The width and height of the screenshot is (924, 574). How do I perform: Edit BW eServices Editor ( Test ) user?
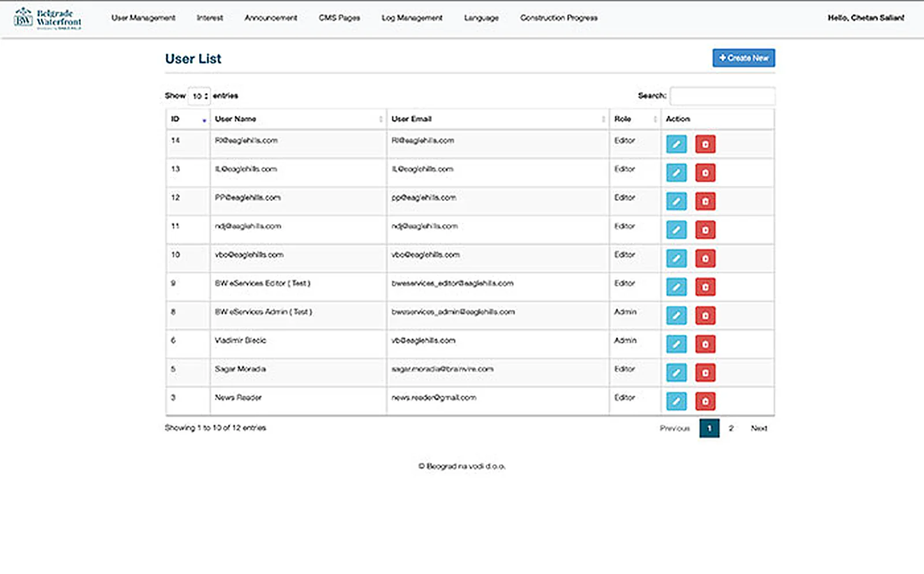tap(676, 287)
